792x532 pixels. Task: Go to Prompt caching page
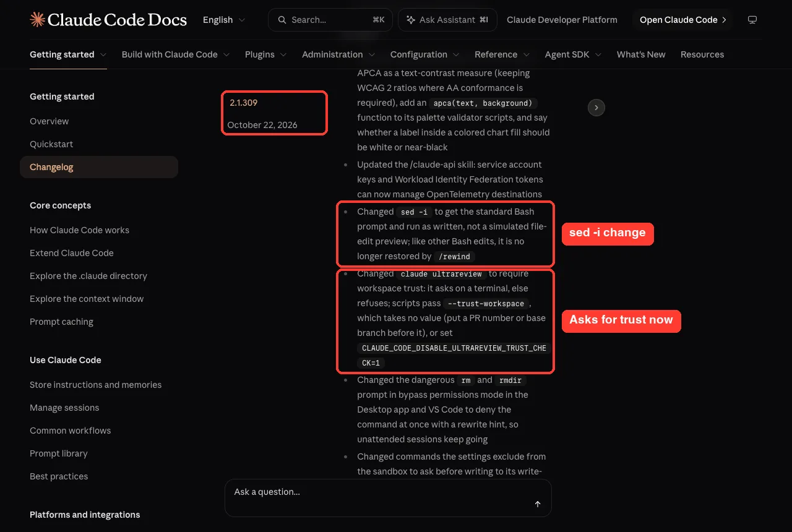pos(62,322)
